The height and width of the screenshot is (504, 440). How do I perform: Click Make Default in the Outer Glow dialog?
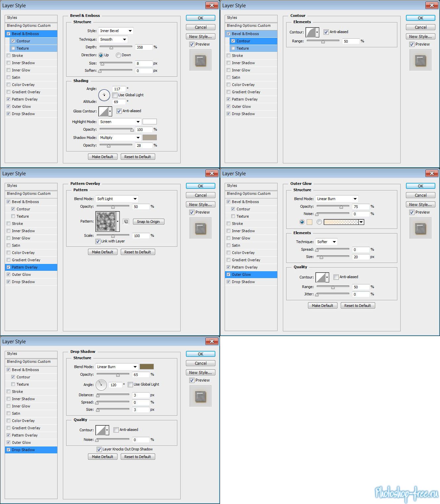[322, 306]
